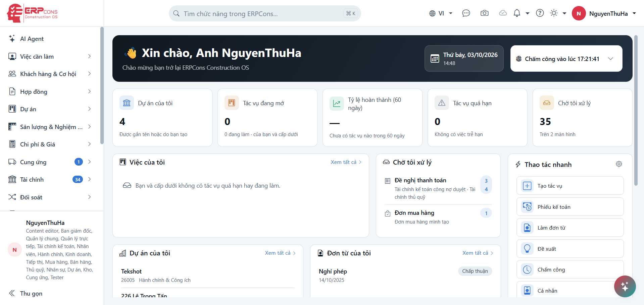Open the chat messages icon in header
This screenshot has width=644, height=305.
(x=466, y=13)
